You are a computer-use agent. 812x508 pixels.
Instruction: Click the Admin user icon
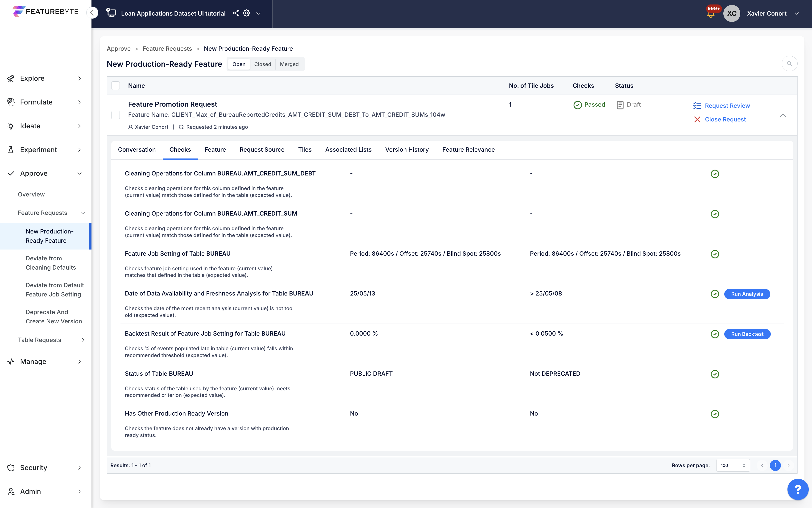click(x=11, y=491)
